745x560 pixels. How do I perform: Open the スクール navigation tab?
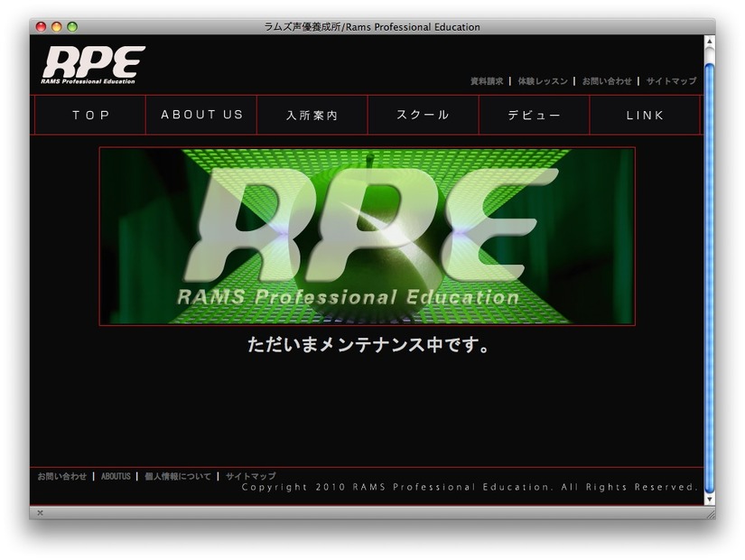click(x=424, y=115)
